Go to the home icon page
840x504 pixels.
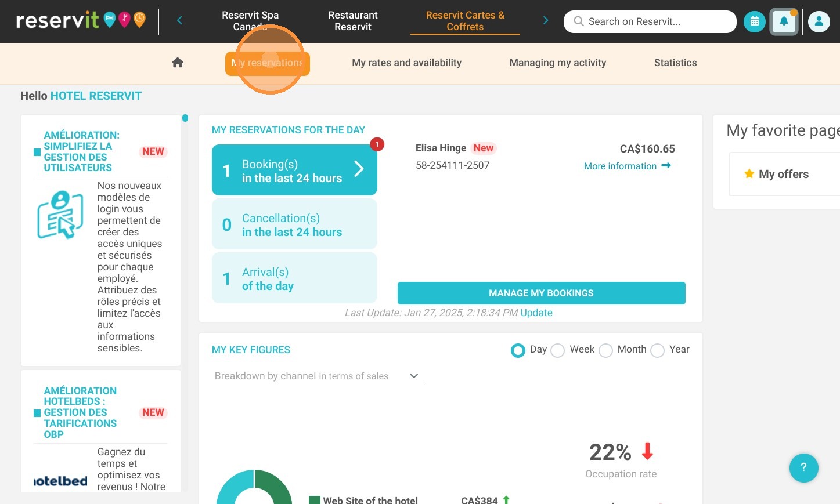[x=178, y=63]
